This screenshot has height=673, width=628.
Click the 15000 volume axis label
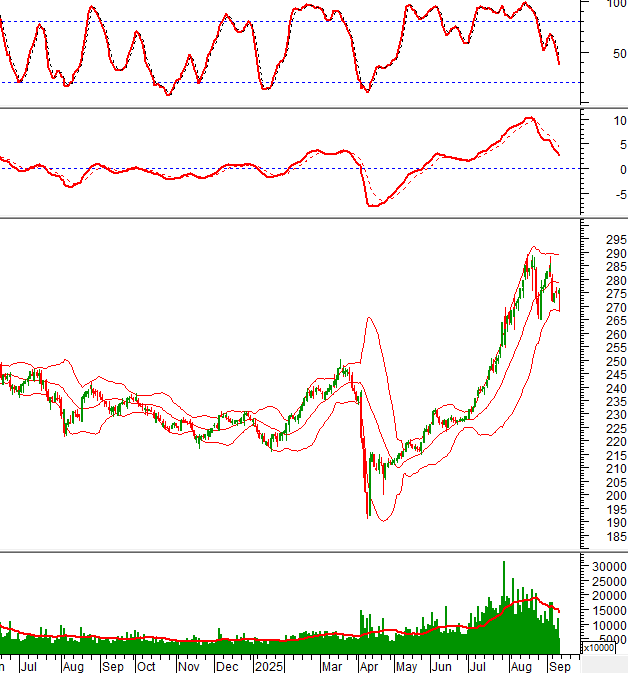coord(609,610)
